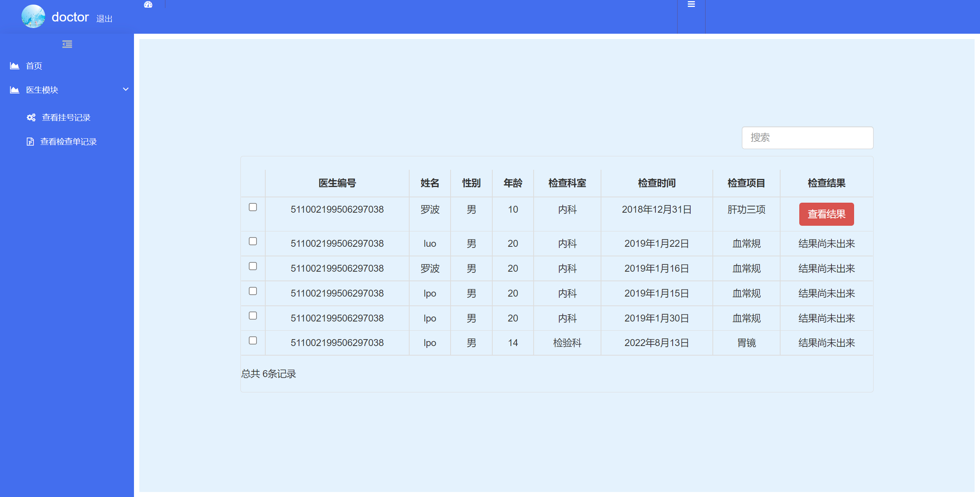Click the document icon beside 查看检查单记录
This screenshot has height=497, width=980.
(x=31, y=141)
